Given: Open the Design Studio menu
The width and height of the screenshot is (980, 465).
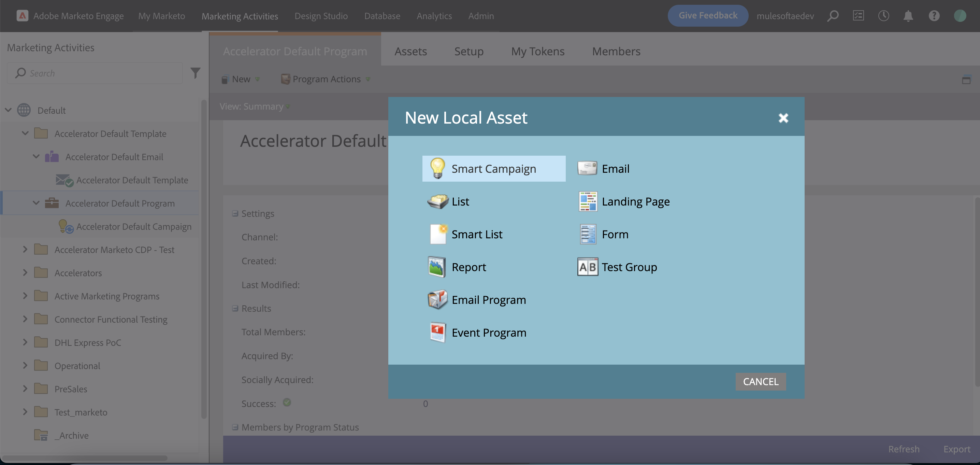Looking at the screenshot, I should 321,16.
